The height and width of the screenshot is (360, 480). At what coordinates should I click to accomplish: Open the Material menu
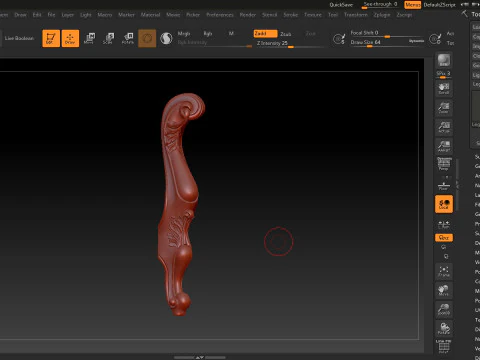pyautogui.click(x=150, y=15)
